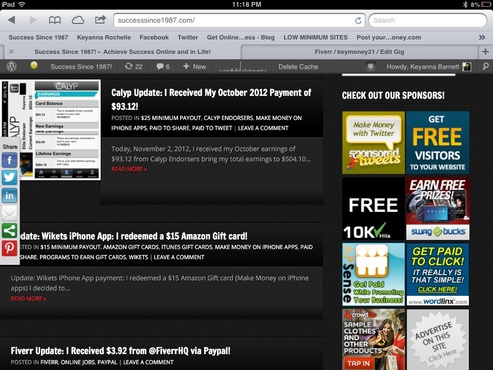
Task: Pin on Pinterest via sidebar icon
Action: (9, 248)
